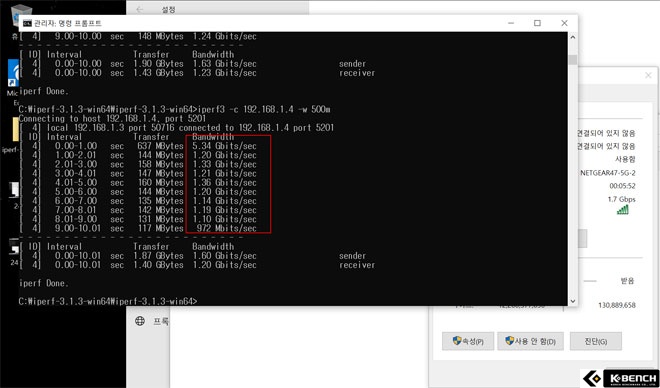Close the Wi-Fi status dialog
The width and height of the screenshot is (660, 388).
[x=648, y=76]
